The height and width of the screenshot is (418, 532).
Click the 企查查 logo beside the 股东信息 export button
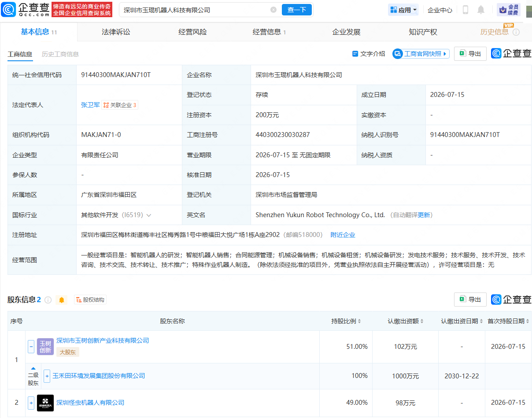pyautogui.click(x=511, y=300)
